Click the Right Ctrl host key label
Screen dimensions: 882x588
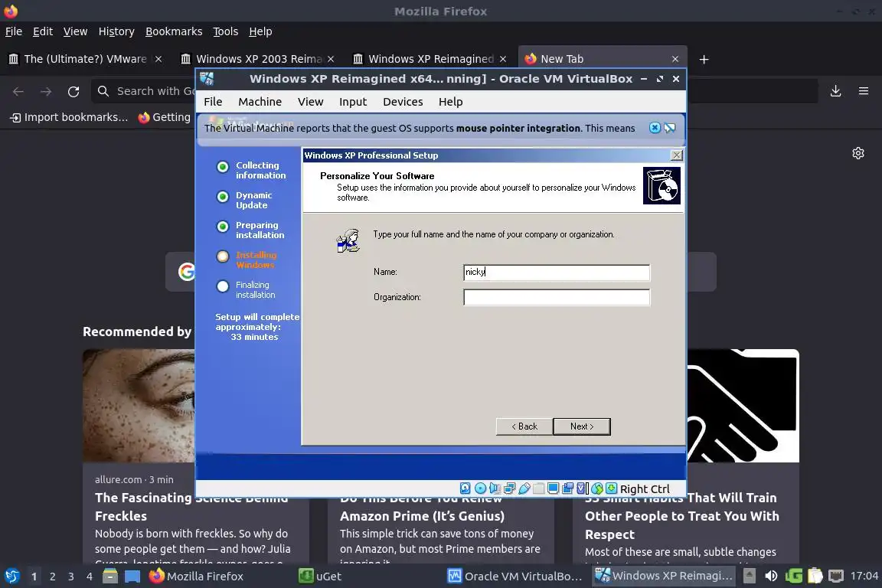click(x=645, y=489)
